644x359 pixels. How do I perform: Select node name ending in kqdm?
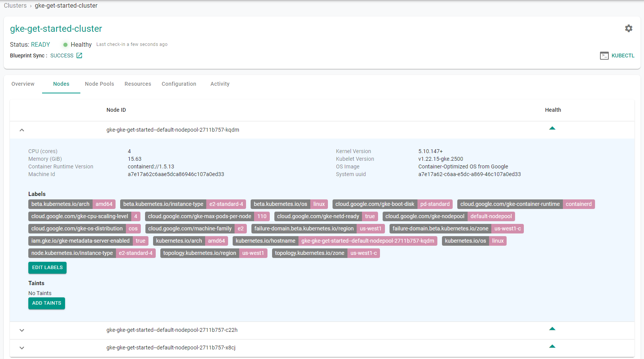click(173, 130)
